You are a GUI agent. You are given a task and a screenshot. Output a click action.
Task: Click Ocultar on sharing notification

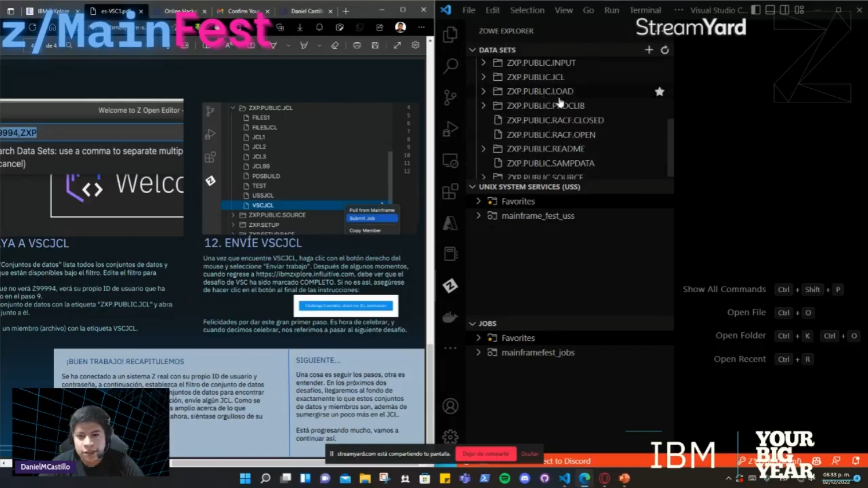pyautogui.click(x=529, y=454)
